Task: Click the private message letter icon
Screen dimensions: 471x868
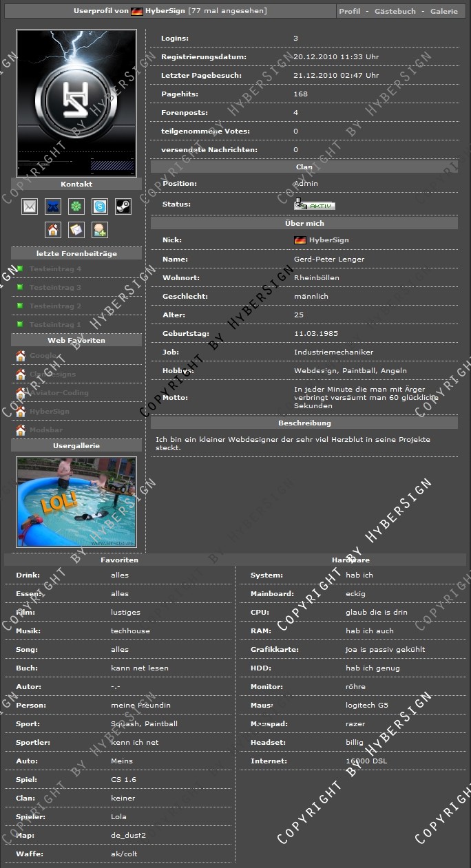Action: [76, 230]
